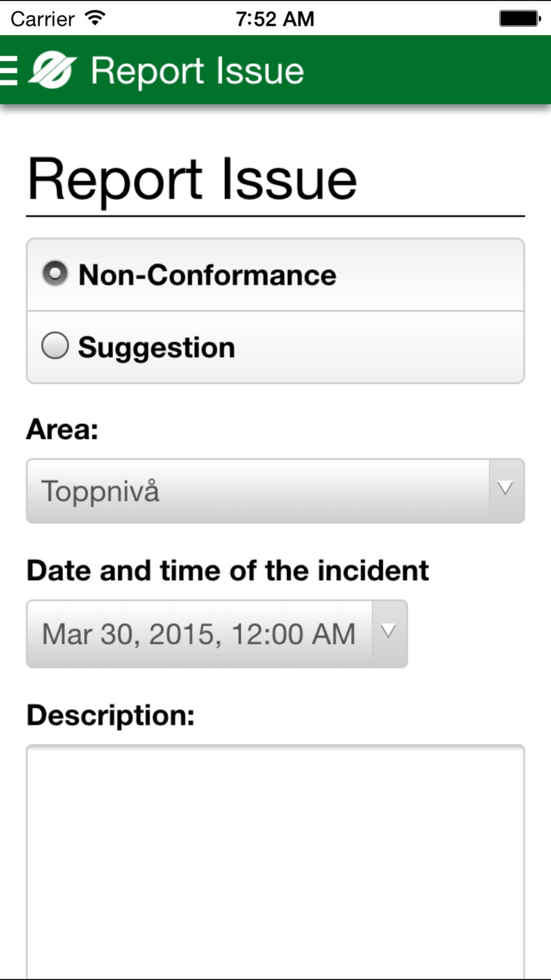Select the Suggestion radio button
This screenshot has height=980, width=551.
click(x=55, y=346)
